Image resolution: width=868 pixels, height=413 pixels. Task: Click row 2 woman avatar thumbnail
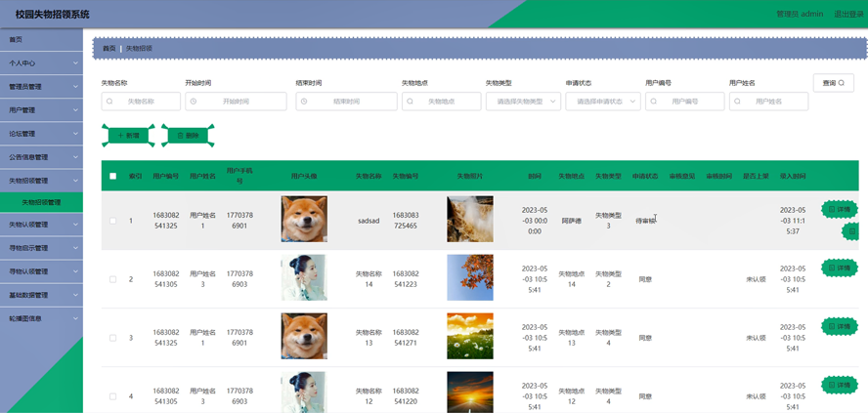click(304, 277)
